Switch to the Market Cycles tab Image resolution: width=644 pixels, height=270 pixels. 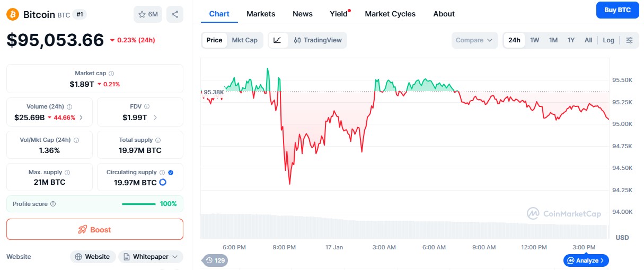point(390,14)
